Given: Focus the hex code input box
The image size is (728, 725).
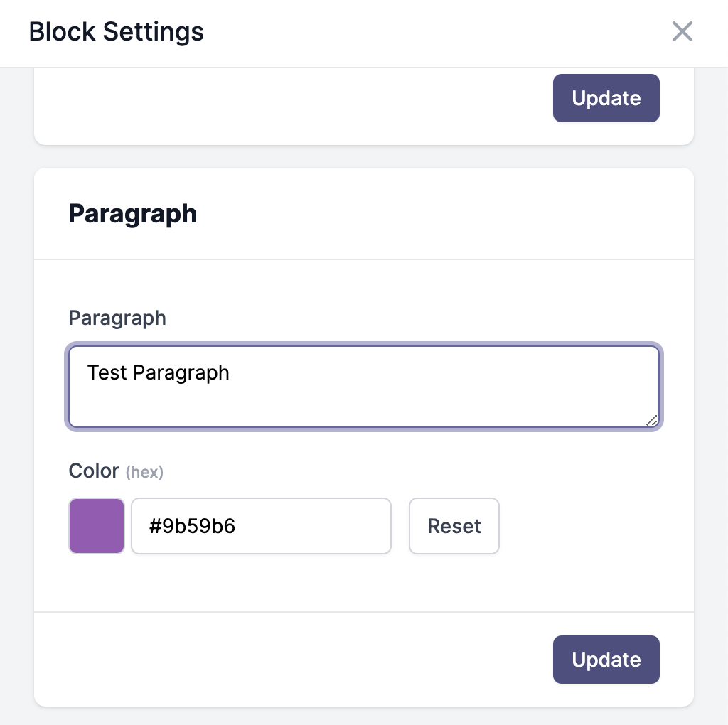Looking at the screenshot, I should coord(261,526).
